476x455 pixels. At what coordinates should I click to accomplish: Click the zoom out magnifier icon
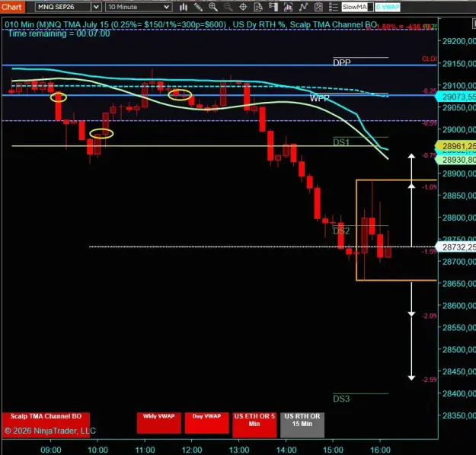(228, 7)
